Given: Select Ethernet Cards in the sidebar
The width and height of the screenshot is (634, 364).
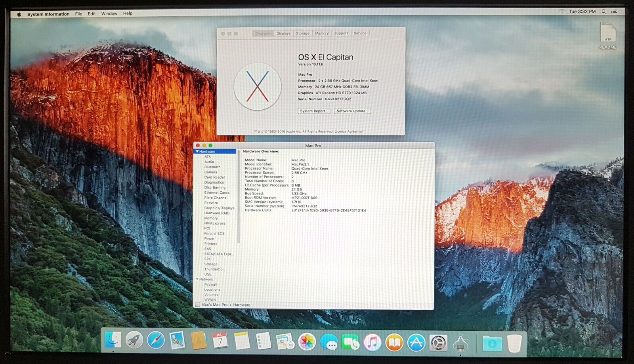Looking at the screenshot, I should 217,193.
